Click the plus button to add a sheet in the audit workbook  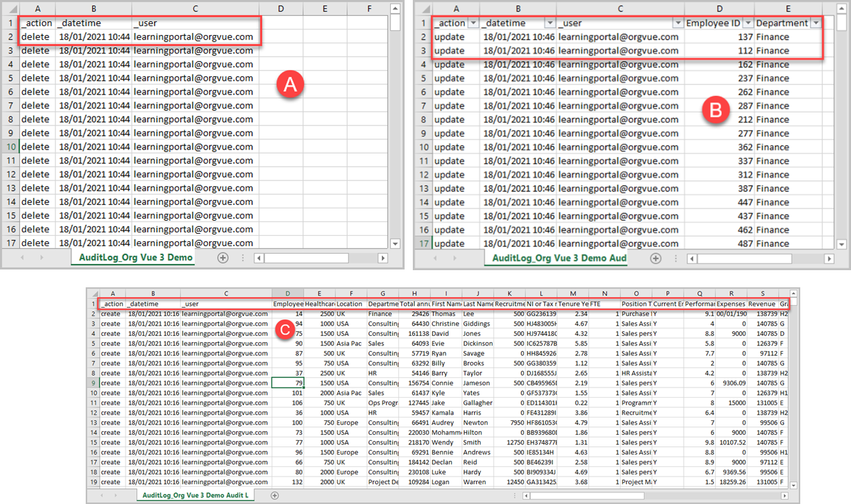656,259
